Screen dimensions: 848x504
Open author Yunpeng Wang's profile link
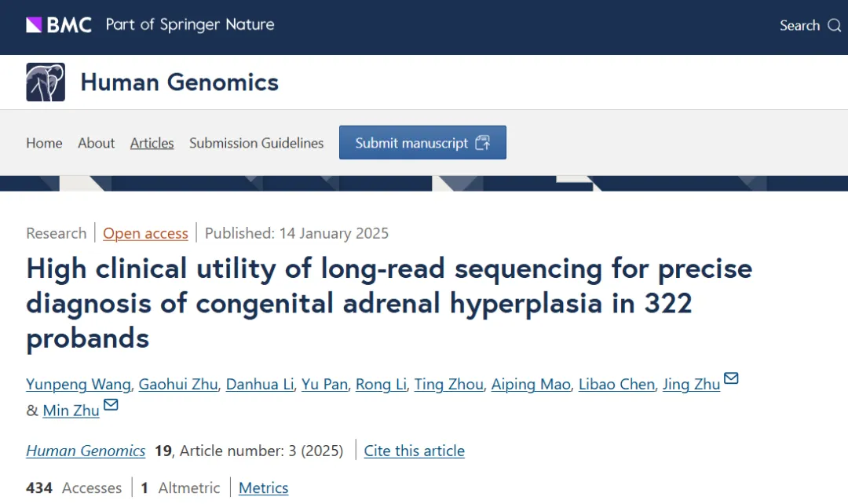[x=79, y=384]
